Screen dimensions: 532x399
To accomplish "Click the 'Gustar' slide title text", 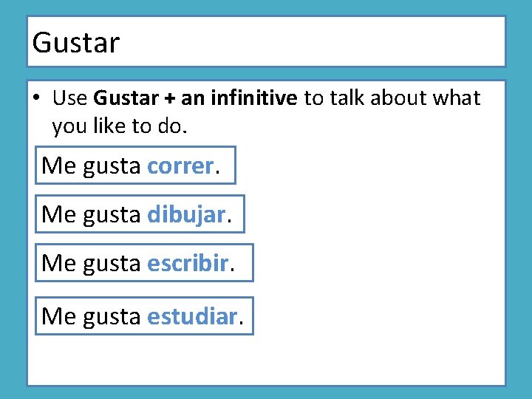I will point(75,43).
